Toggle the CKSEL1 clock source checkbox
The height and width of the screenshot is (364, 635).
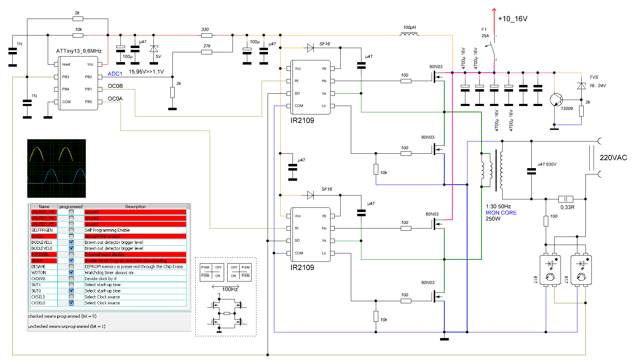pos(71,297)
